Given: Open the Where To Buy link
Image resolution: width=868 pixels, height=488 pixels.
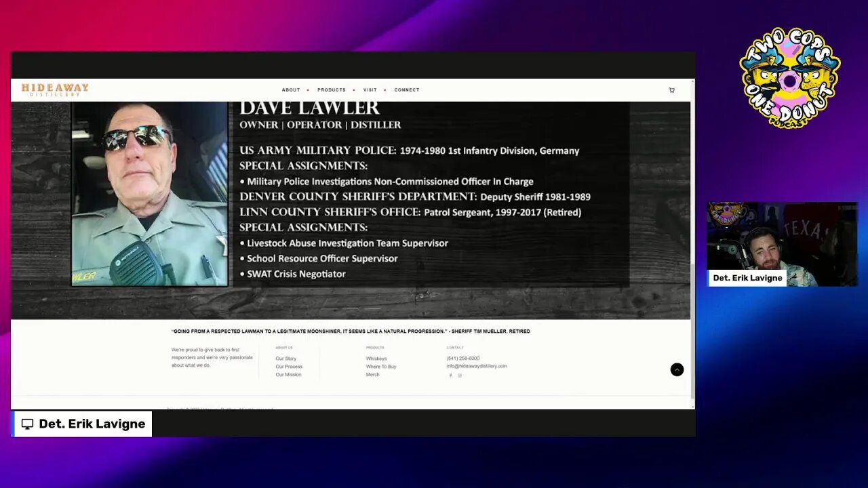Looking at the screenshot, I should tap(381, 367).
